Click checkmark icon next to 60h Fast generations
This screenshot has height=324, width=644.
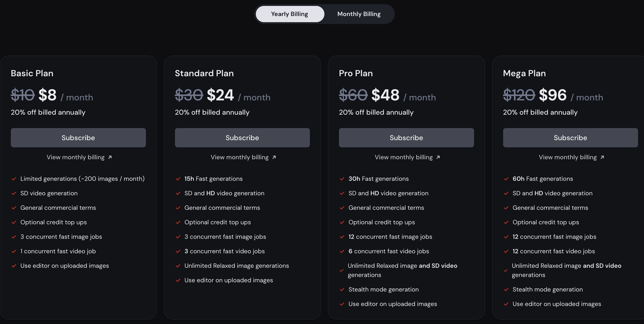(506, 179)
